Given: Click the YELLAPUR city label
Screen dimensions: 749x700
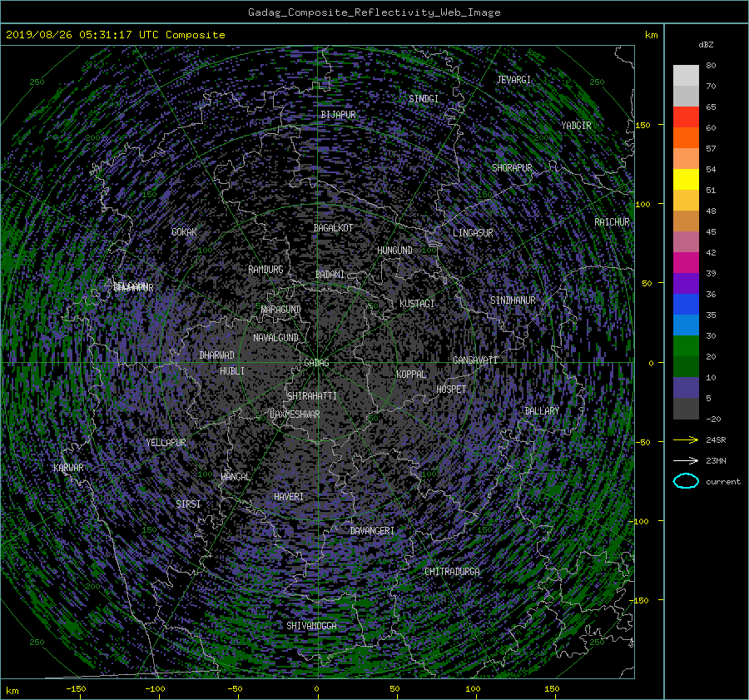Looking at the screenshot, I should [166, 443].
